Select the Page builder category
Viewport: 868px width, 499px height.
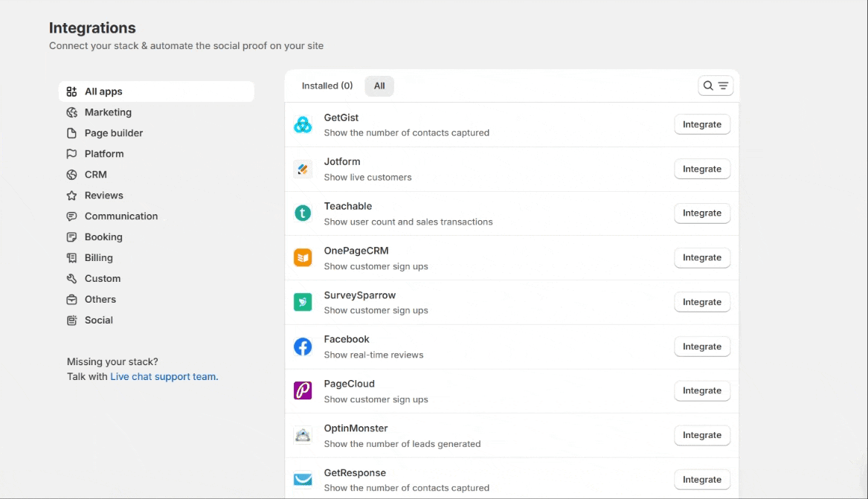[113, 133]
